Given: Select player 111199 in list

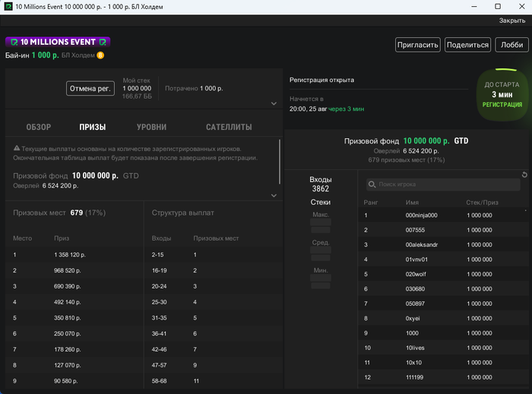Looking at the screenshot, I should tap(443, 377).
